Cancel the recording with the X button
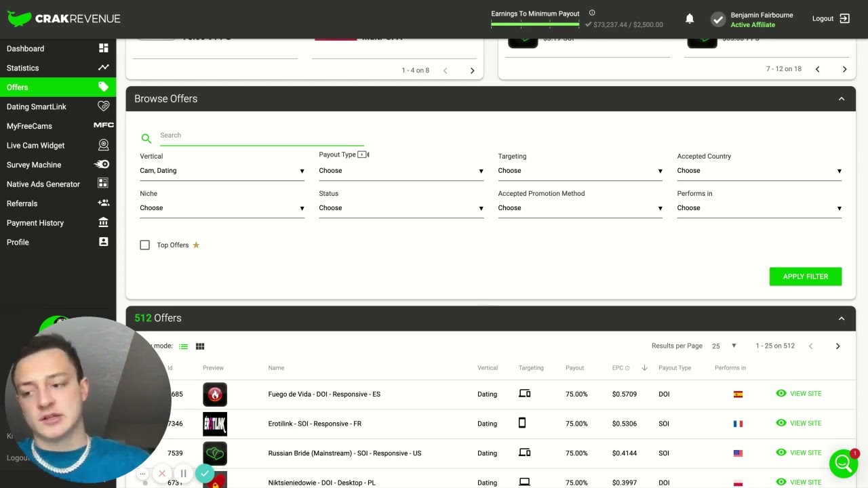Image resolution: width=868 pixels, height=488 pixels. (x=162, y=473)
